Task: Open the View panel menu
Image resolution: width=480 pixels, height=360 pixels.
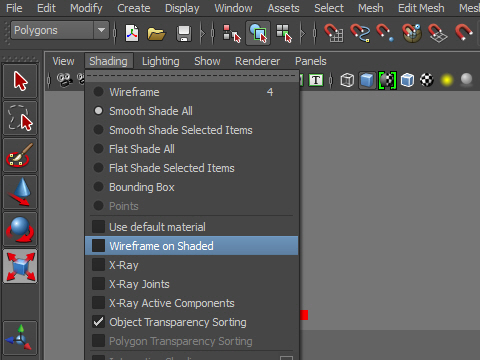Action: tap(63, 61)
